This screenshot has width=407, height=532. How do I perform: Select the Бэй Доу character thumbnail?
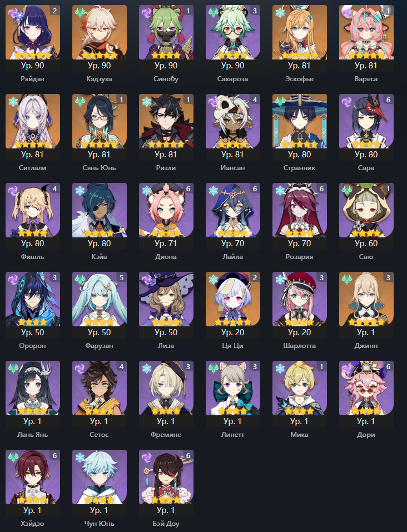point(166,477)
